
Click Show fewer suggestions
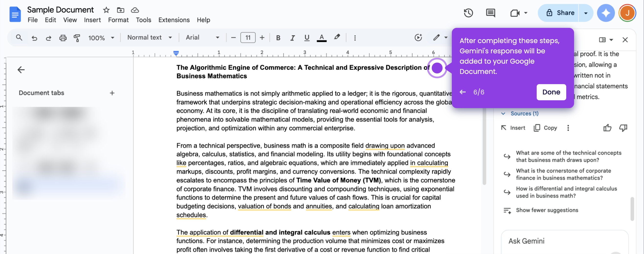541,210
